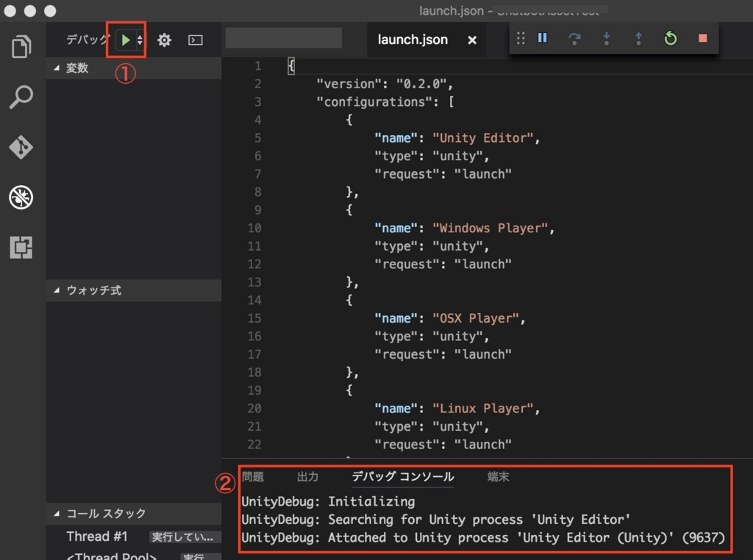Click line number 10 in the gutter
The image size is (753, 560).
254,228
